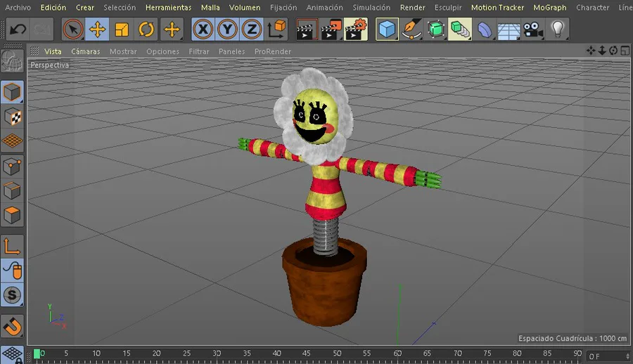Select the Live Selection tool
The width and height of the screenshot is (633, 364).
[73, 29]
